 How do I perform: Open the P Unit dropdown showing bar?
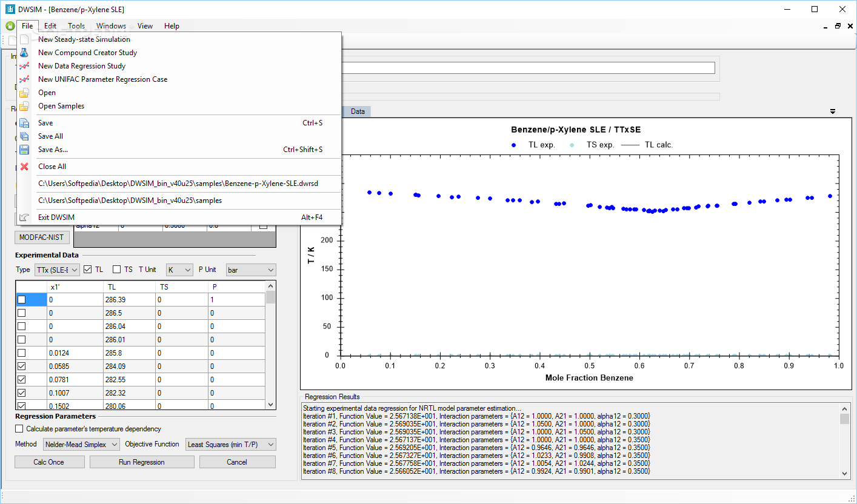coord(251,270)
